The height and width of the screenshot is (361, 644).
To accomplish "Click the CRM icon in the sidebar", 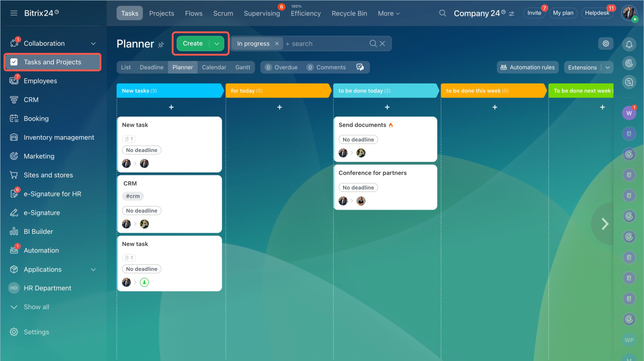I will point(14,100).
